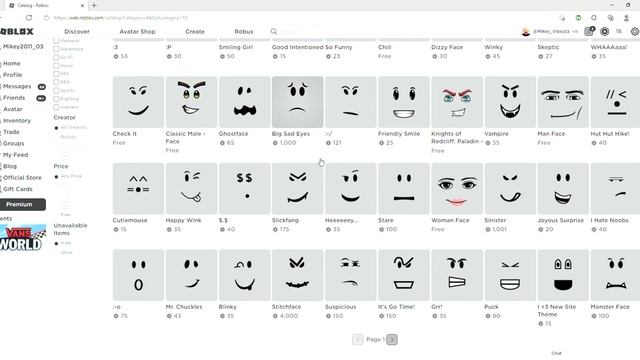Click the site info icon in address bar
This screenshot has height=360, width=640.
pyautogui.click(x=46, y=18)
